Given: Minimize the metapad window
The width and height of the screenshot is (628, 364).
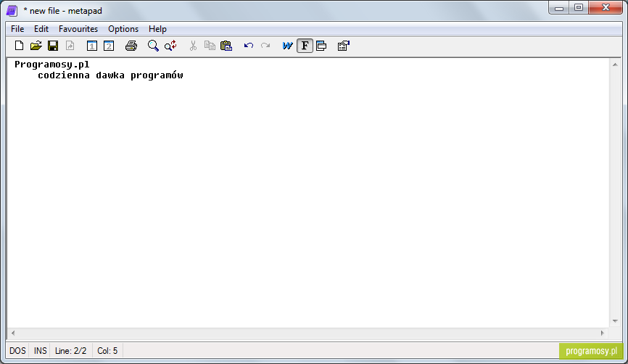Looking at the screenshot, I should pyautogui.click(x=559, y=7).
